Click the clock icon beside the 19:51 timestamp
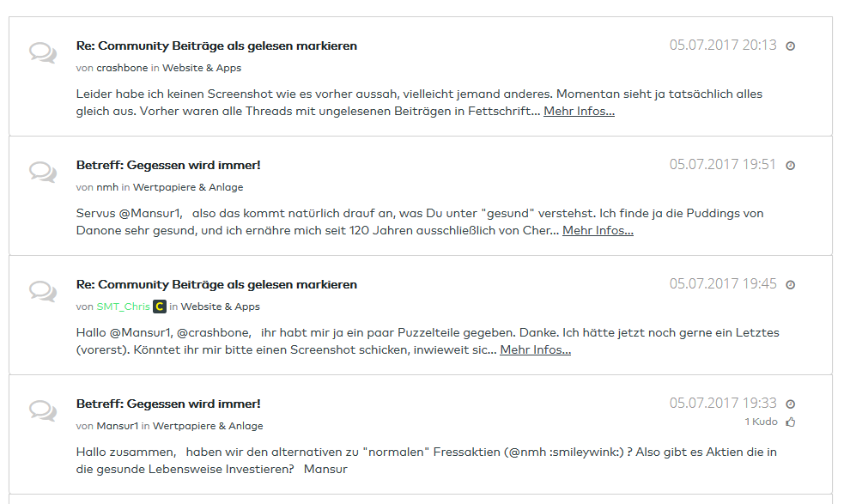 click(x=790, y=164)
